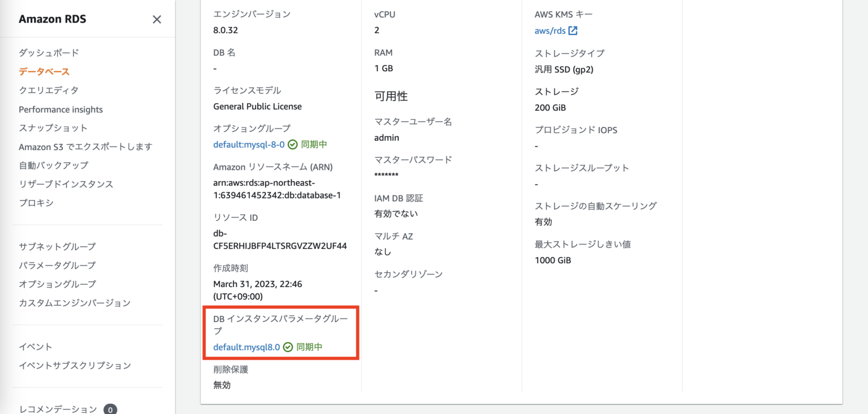View スナップショット in the sidebar
The image size is (868, 414).
[x=52, y=128]
